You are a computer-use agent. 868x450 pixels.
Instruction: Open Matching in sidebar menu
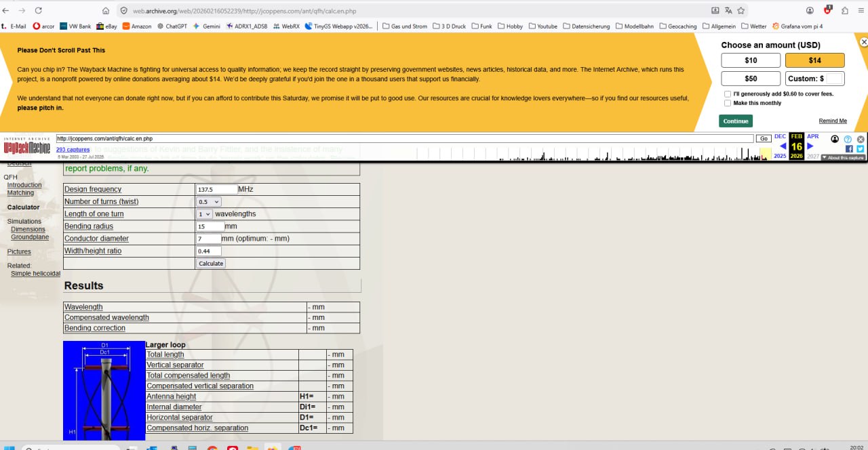pyautogui.click(x=20, y=193)
